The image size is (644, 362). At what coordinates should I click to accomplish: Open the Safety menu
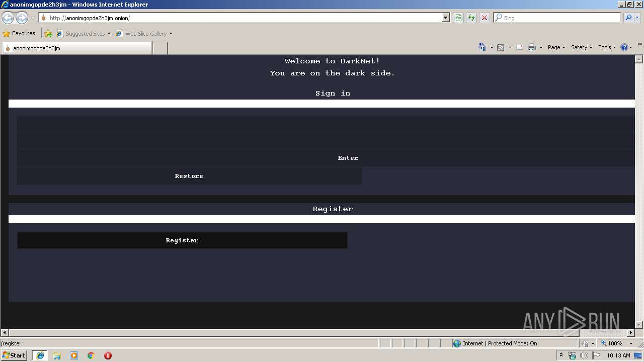click(x=581, y=47)
